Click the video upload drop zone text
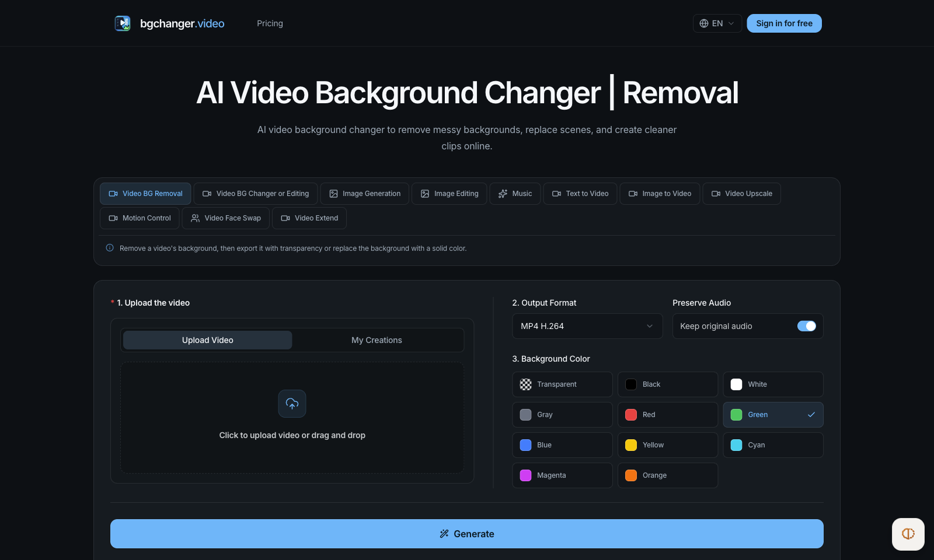The height and width of the screenshot is (560, 934). pos(292,435)
